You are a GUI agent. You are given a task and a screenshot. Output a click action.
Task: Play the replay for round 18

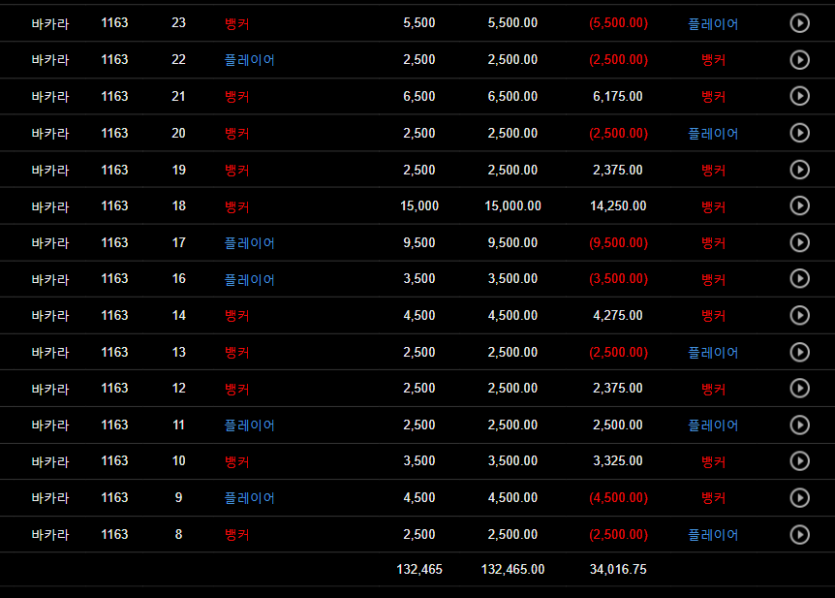click(799, 206)
